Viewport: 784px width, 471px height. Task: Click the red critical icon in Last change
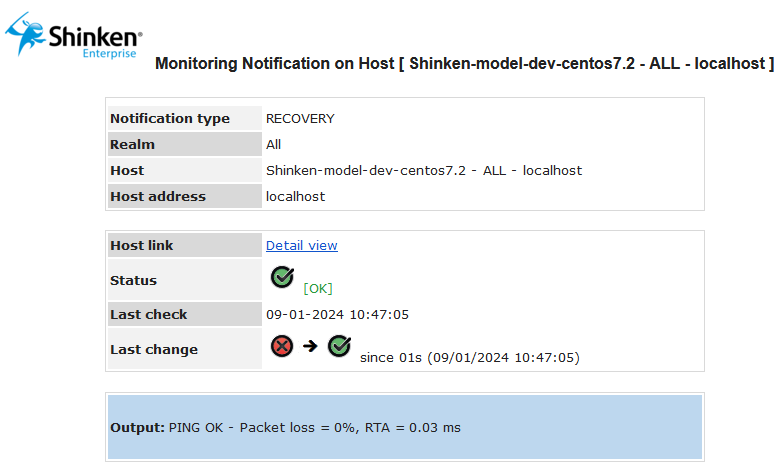(x=282, y=346)
